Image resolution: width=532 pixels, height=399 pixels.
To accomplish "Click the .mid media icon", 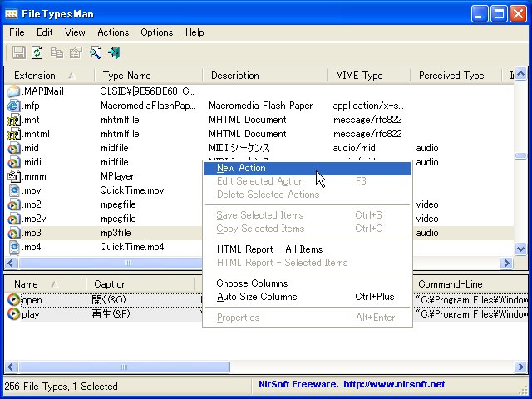I will [x=13, y=148].
